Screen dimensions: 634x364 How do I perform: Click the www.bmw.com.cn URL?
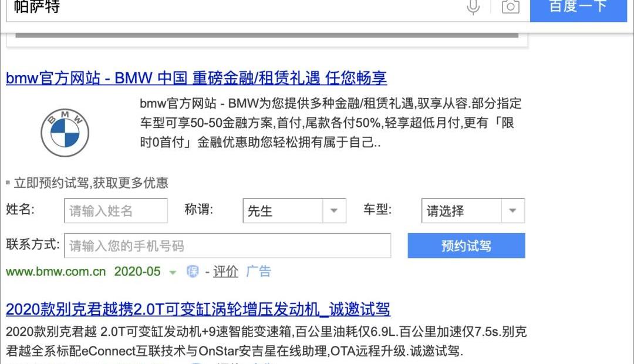pos(56,271)
